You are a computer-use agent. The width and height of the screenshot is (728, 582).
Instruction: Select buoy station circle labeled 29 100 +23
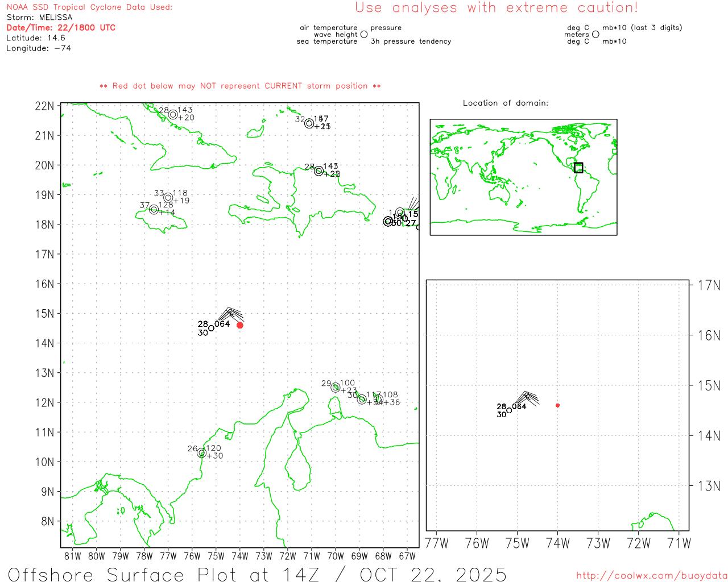[x=336, y=388]
